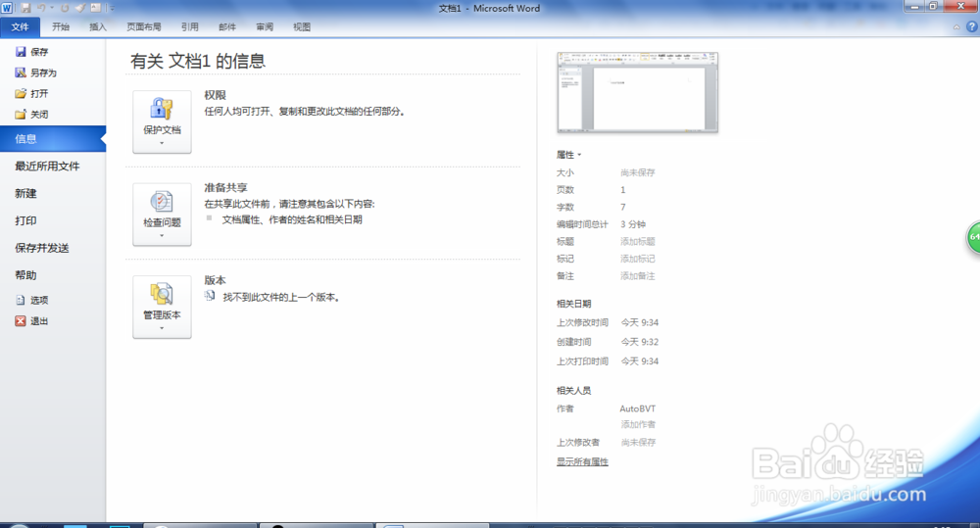Click the undo arrow in quick access toolbar
The height and width of the screenshot is (528, 980).
[x=42, y=8]
